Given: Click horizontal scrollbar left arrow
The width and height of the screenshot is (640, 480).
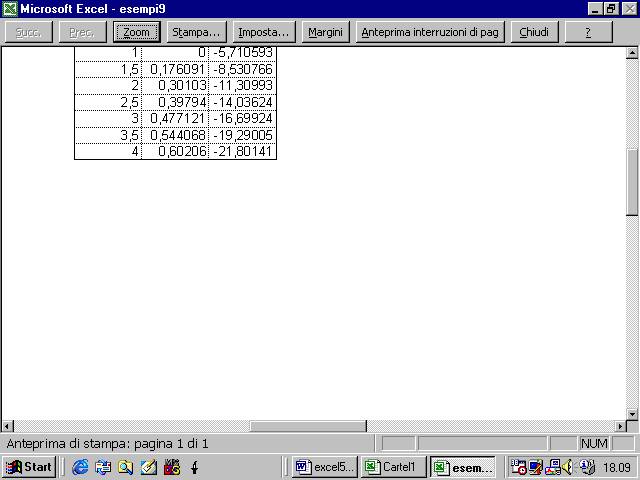Looking at the screenshot, I should point(7,427).
